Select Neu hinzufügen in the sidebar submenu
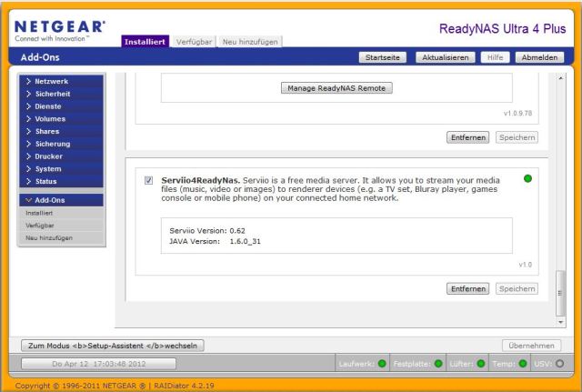Image resolution: width=582 pixels, height=392 pixels. [x=49, y=238]
